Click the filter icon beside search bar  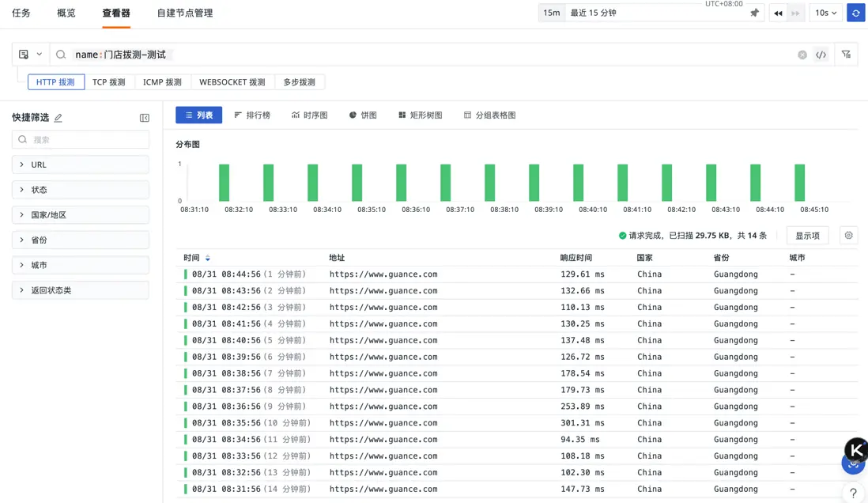[x=847, y=55]
